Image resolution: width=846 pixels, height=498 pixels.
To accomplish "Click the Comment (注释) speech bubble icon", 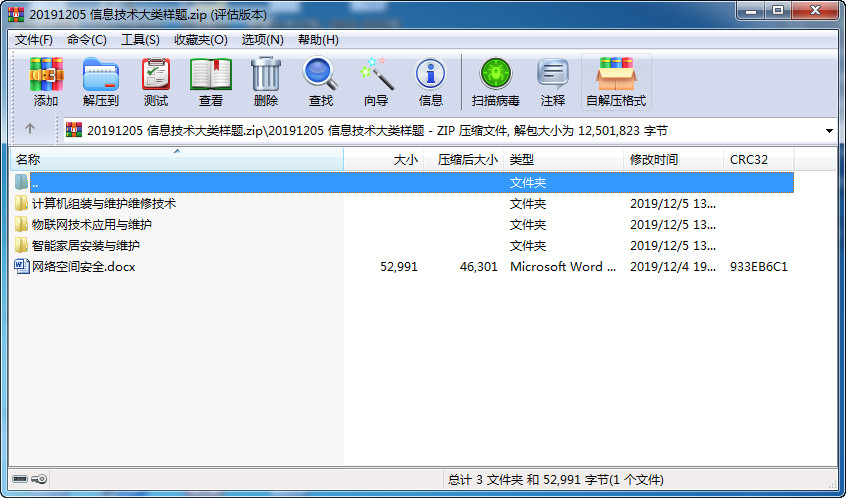I will point(552,74).
